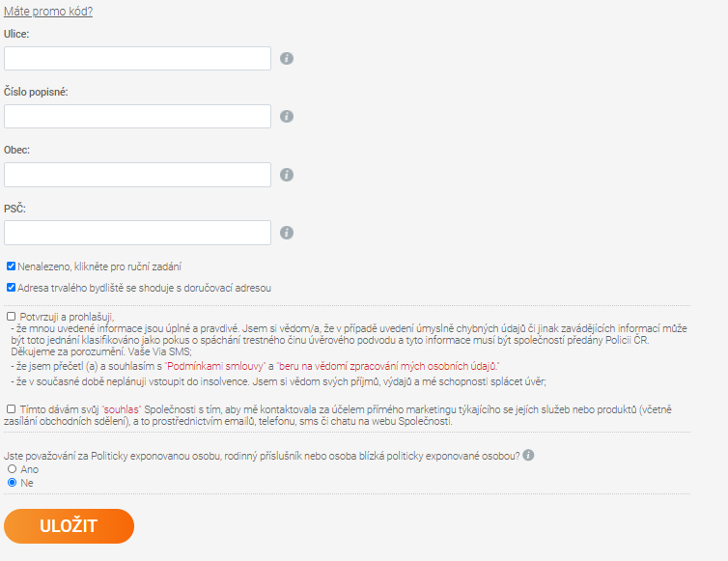This screenshot has height=561, width=728.
Task: Check the Potvrzuji a prohlašuji checkbox
Action: coord(12,317)
